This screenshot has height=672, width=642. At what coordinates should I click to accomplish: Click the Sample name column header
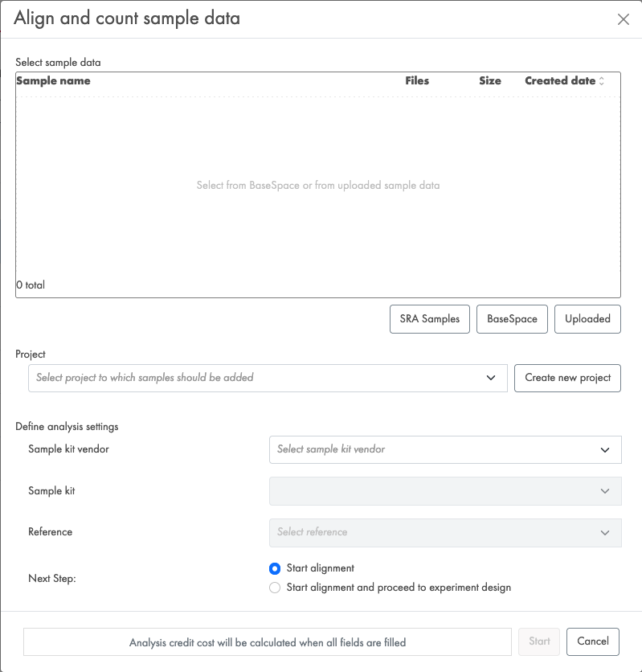click(x=53, y=80)
